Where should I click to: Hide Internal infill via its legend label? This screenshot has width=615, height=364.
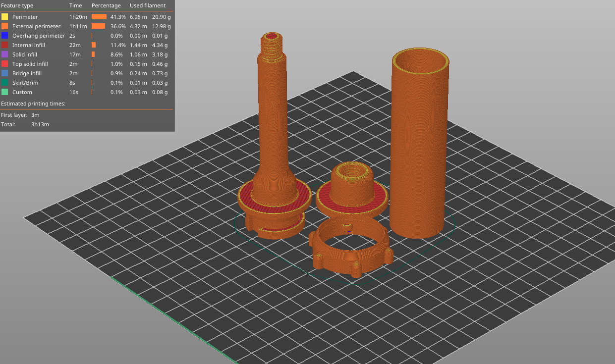point(29,45)
